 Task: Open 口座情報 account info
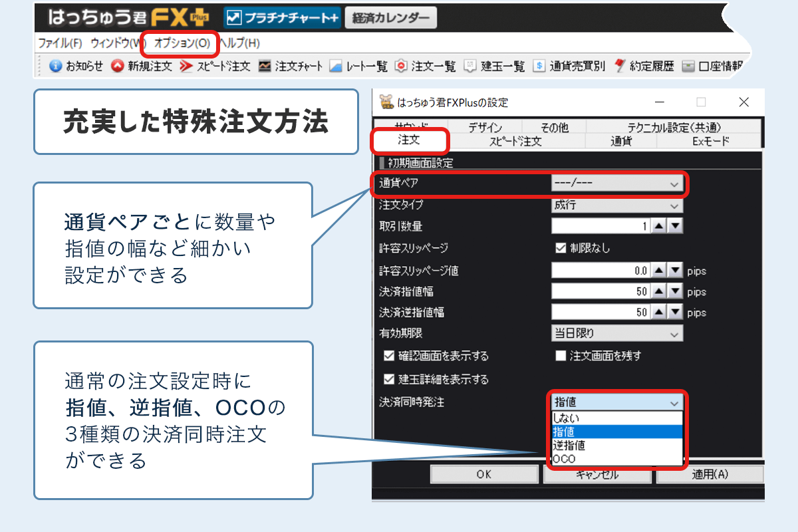712,66
